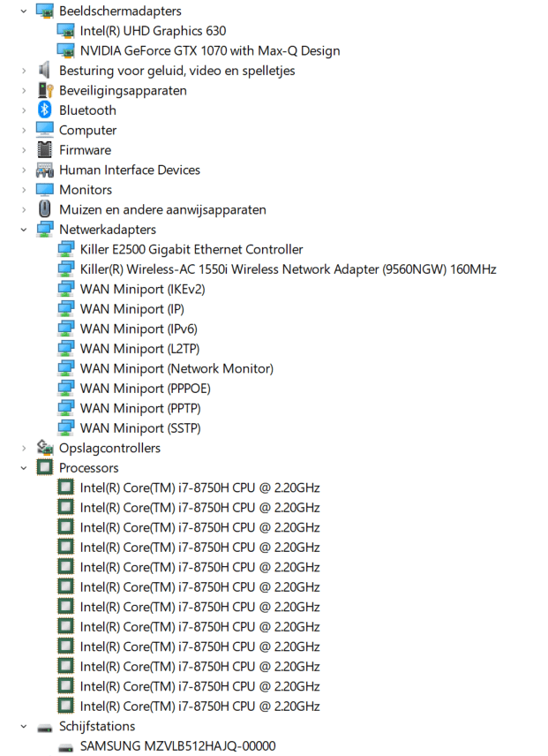
Task: Select the Processors label
Action: click(x=88, y=468)
